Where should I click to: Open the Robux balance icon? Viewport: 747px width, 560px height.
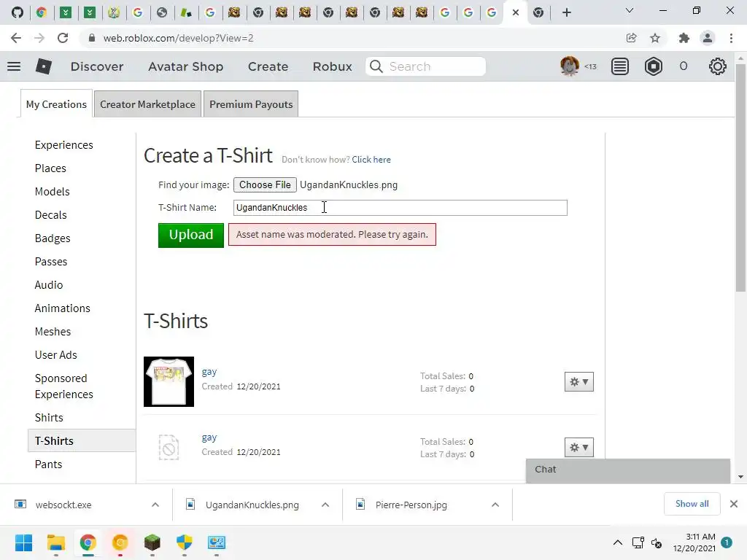click(x=654, y=66)
